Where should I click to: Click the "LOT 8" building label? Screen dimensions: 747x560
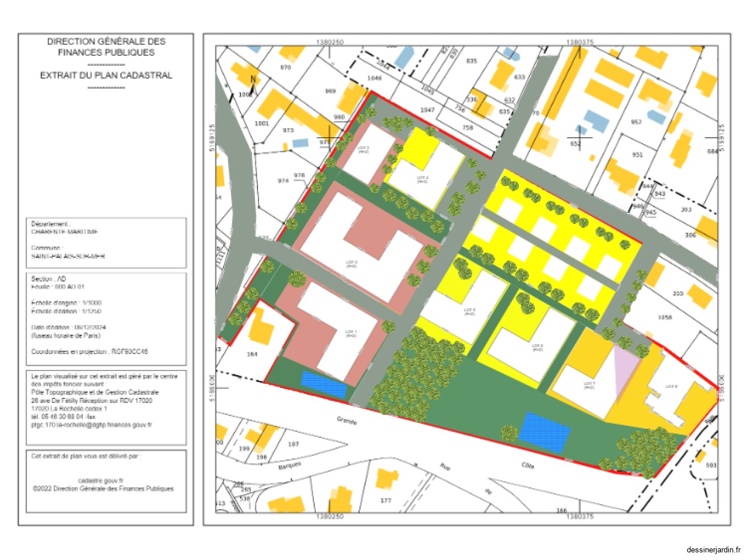tap(671, 387)
